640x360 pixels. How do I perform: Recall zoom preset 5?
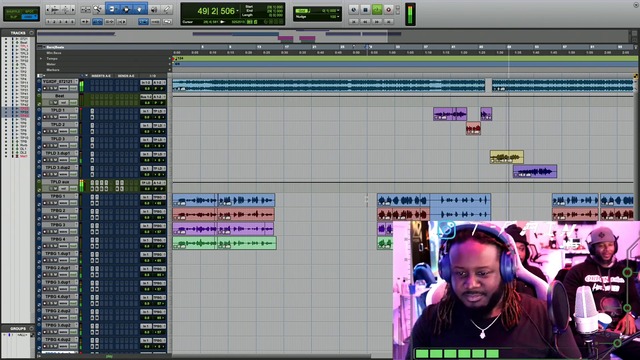pos(72,21)
